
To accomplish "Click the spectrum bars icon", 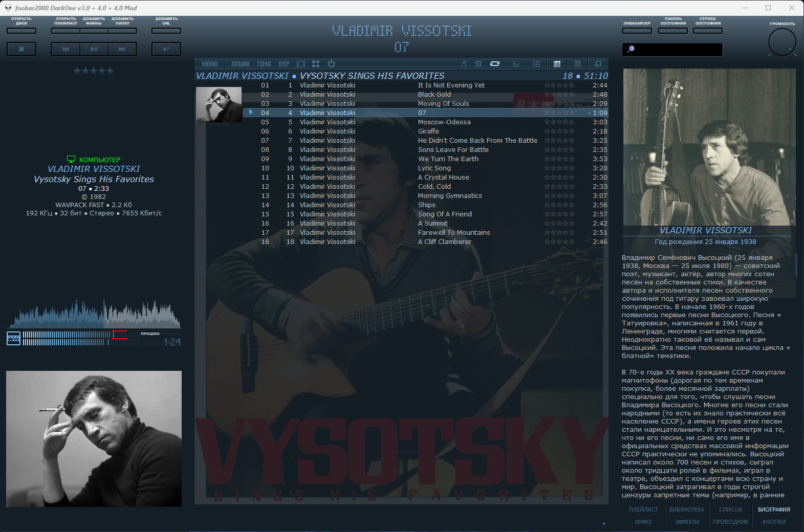I will [x=516, y=64].
